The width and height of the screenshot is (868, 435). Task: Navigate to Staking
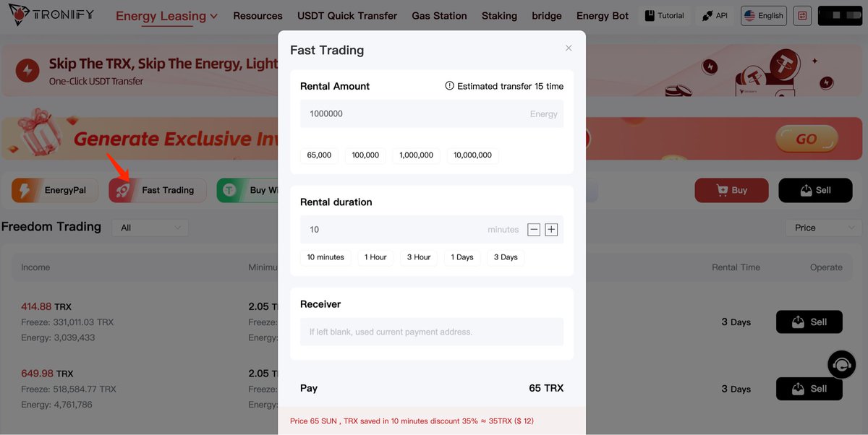click(499, 15)
